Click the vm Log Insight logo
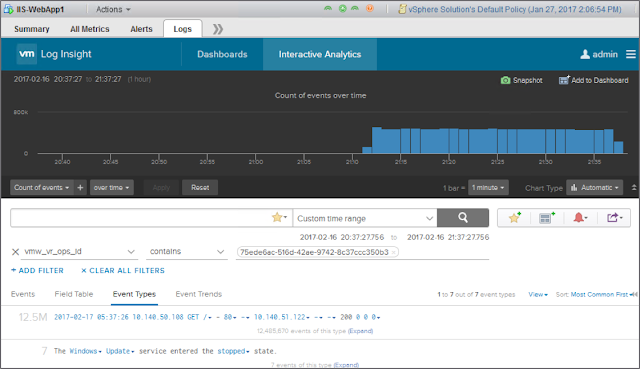This screenshot has height=369, width=640. click(x=27, y=54)
